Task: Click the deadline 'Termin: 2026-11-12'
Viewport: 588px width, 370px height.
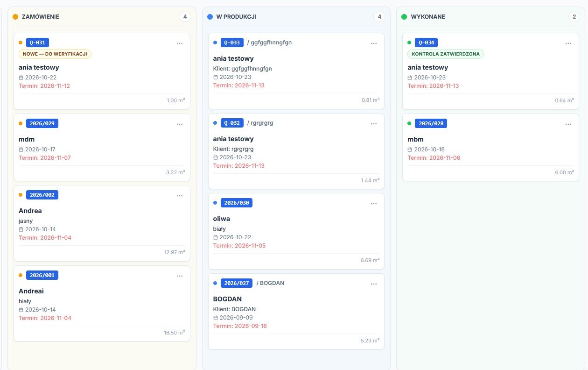Action: tap(44, 86)
